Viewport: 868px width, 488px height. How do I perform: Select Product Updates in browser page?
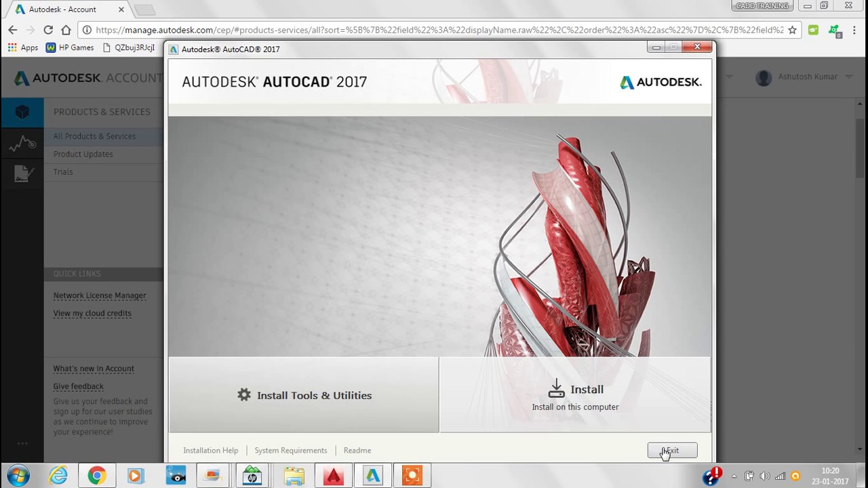click(83, 154)
